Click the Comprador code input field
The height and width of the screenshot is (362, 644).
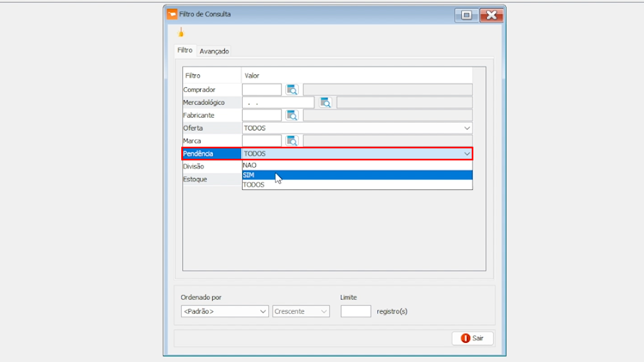coord(261,90)
